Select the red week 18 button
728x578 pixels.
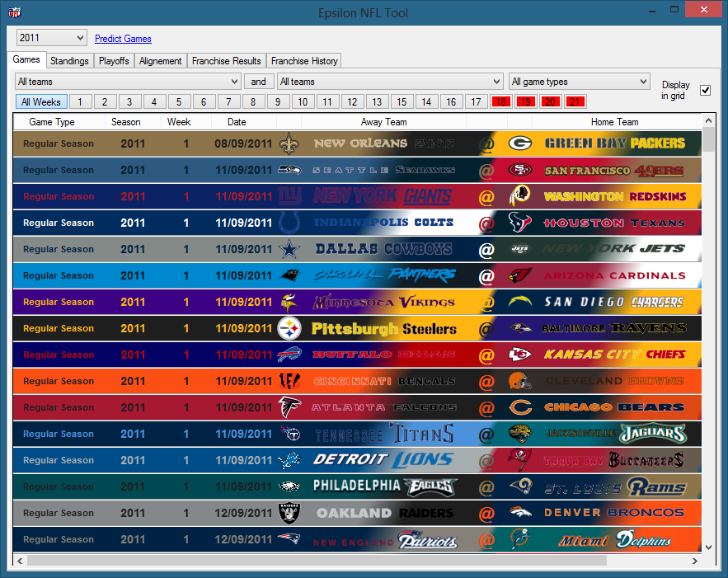pos(500,102)
